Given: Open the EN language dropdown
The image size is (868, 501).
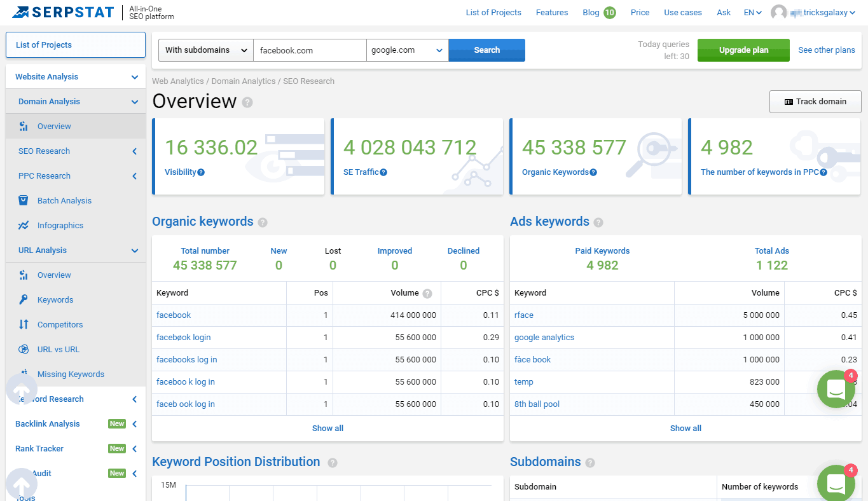Looking at the screenshot, I should click(x=752, y=13).
